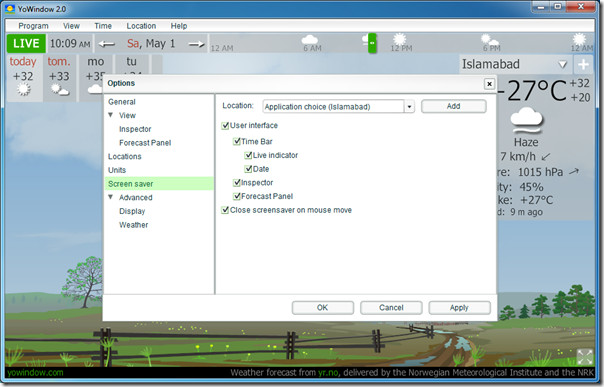Go to next day with right arrow
This screenshot has width=604, height=387.
[196, 44]
